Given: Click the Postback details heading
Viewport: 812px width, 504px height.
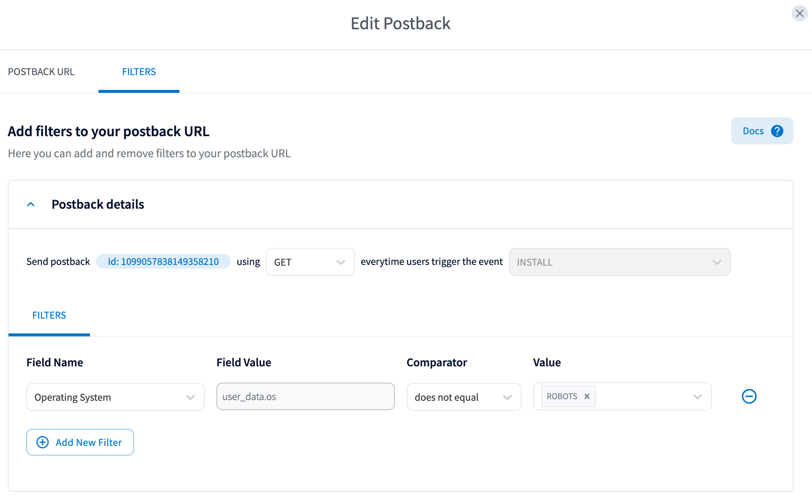Looking at the screenshot, I should tap(98, 204).
